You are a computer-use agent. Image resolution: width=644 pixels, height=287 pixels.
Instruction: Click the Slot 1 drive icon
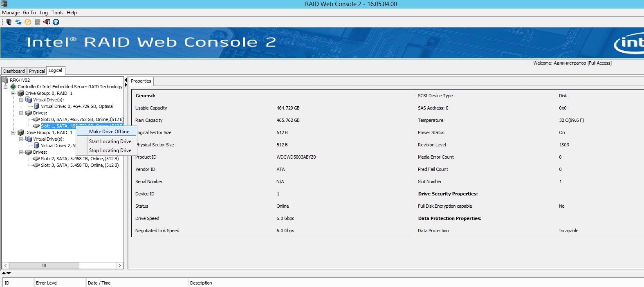(x=36, y=126)
